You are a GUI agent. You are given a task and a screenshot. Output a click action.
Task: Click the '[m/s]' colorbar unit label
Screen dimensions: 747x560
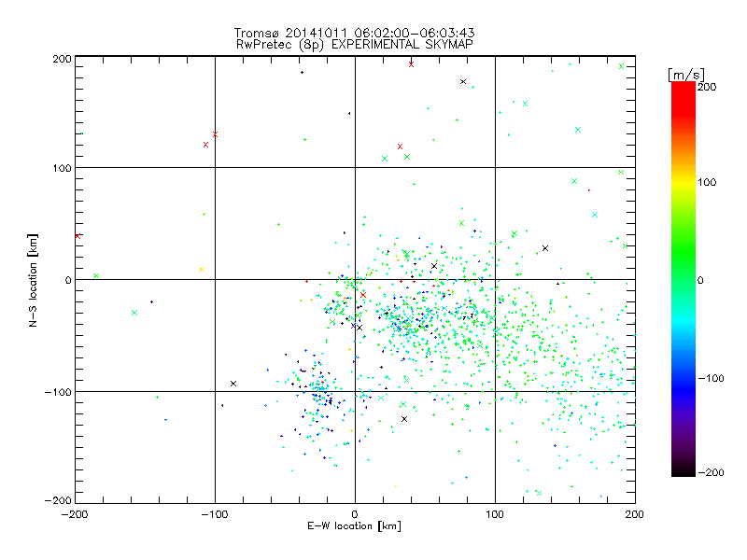coord(686,75)
